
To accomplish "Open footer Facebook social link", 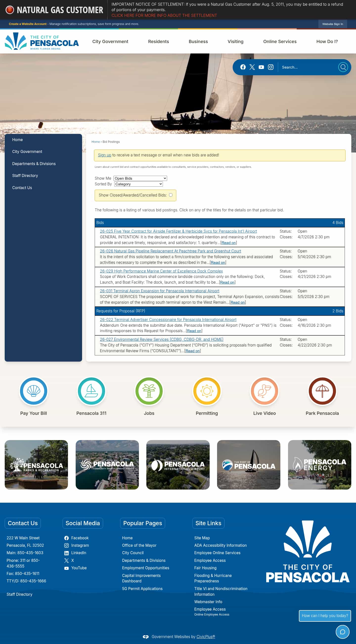I will (76, 538).
